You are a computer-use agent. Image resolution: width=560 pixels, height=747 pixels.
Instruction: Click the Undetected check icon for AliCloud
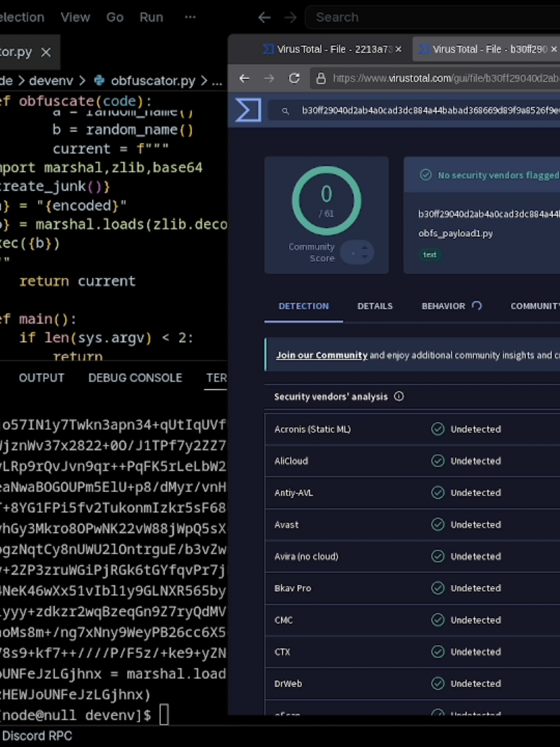[x=438, y=461]
